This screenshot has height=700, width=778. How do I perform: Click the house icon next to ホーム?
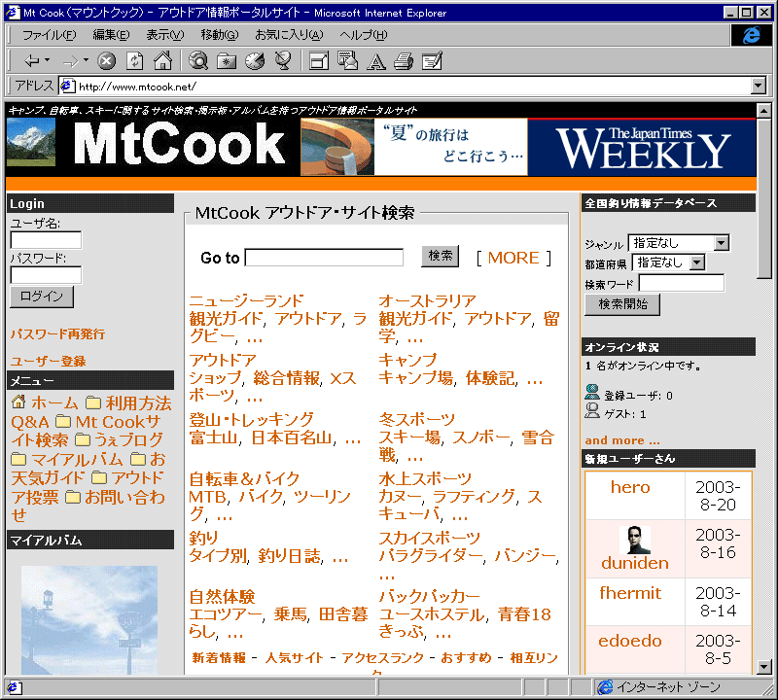pyautogui.click(x=18, y=402)
